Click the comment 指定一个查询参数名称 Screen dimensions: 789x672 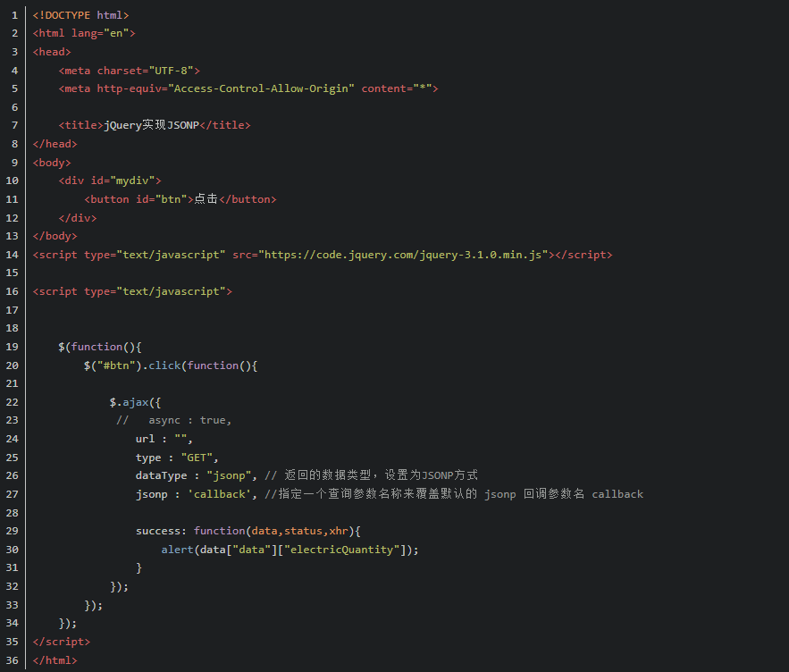[x=334, y=494]
